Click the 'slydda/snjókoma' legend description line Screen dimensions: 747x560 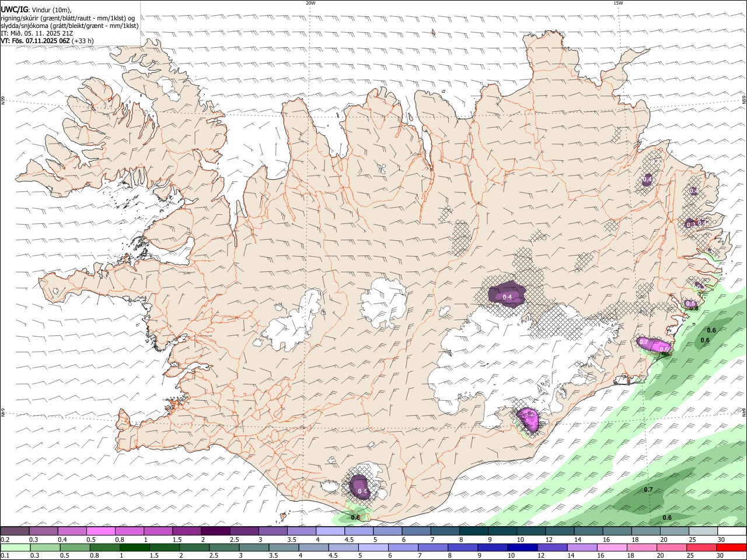[x=69, y=25]
